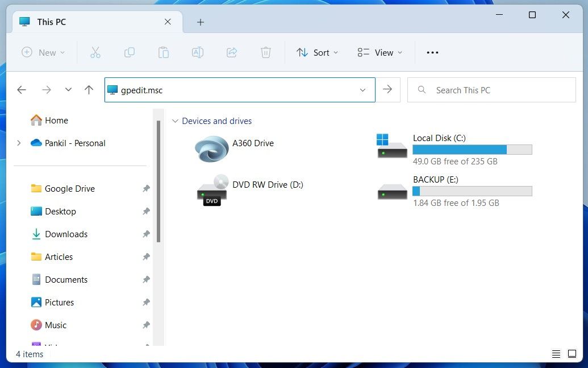Select the BACKUP E: drive
The image size is (588, 368).
click(435, 179)
